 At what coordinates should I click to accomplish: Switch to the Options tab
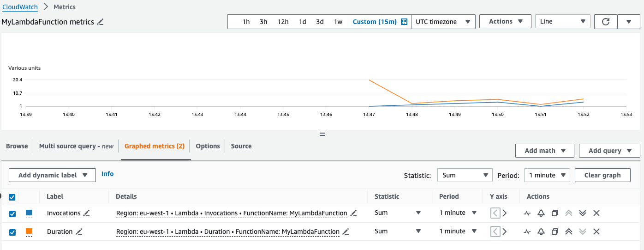(x=208, y=146)
